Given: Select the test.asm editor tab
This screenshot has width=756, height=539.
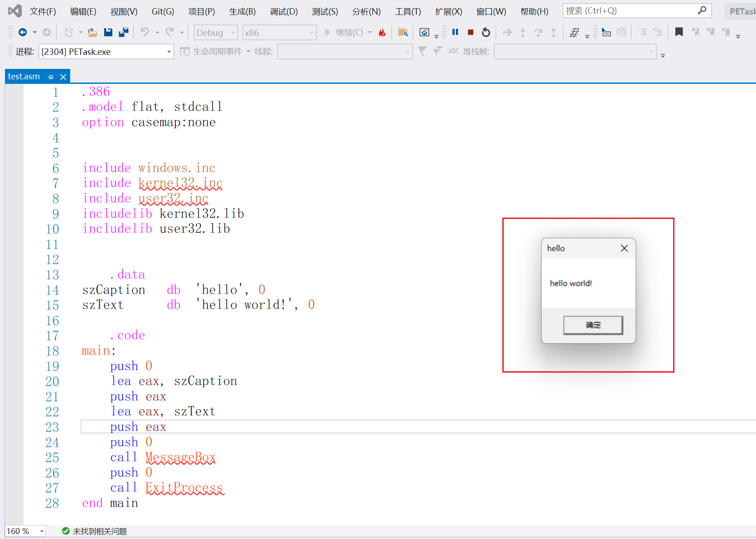Looking at the screenshot, I should click(x=24, y=77).
